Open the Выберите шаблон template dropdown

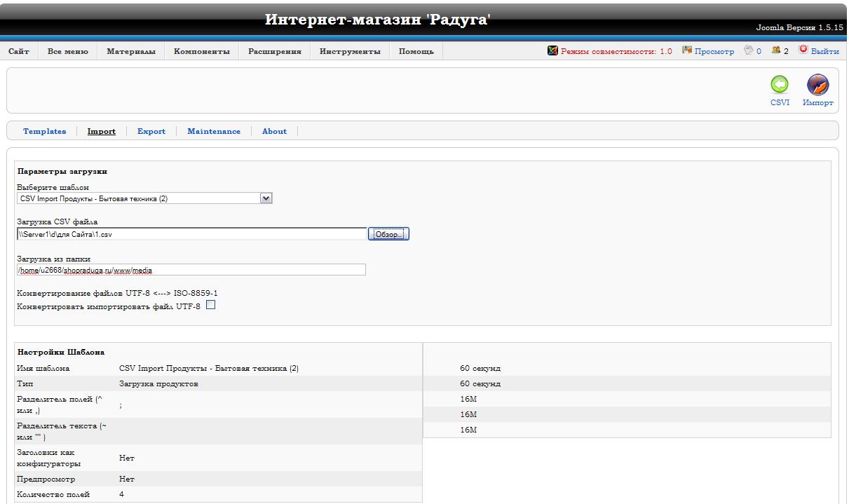coord(144,198)
